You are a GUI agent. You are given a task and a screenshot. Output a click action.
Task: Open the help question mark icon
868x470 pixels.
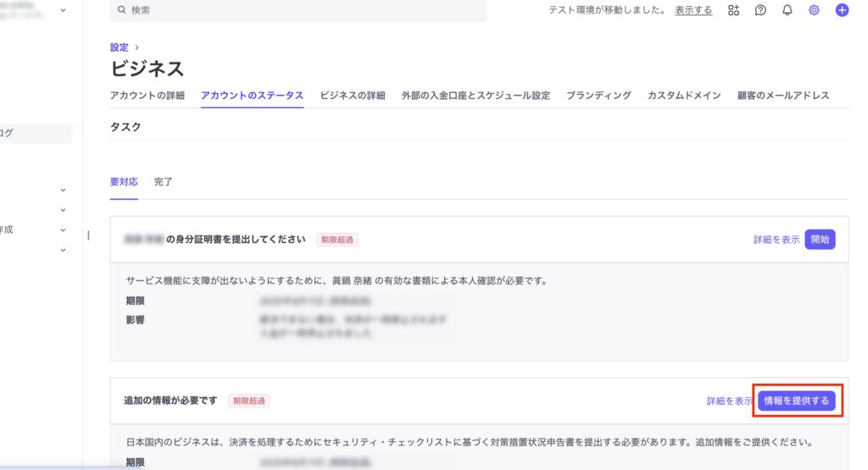pos(760,10)
